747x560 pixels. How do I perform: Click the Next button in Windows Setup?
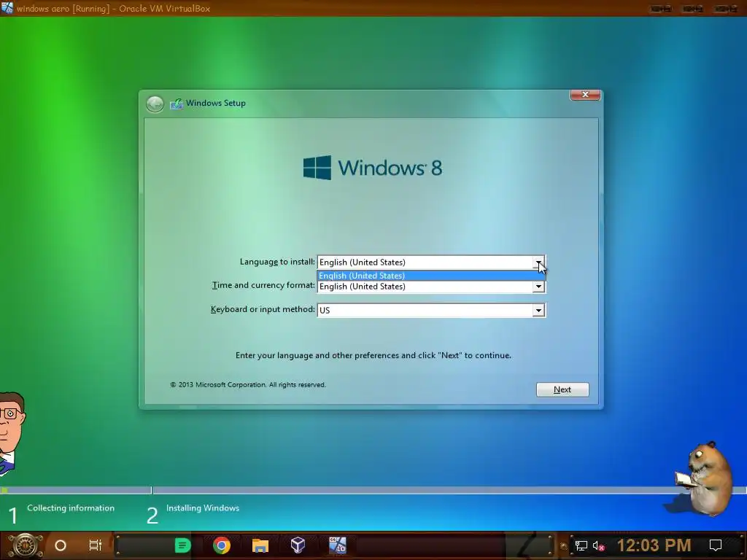562,389
